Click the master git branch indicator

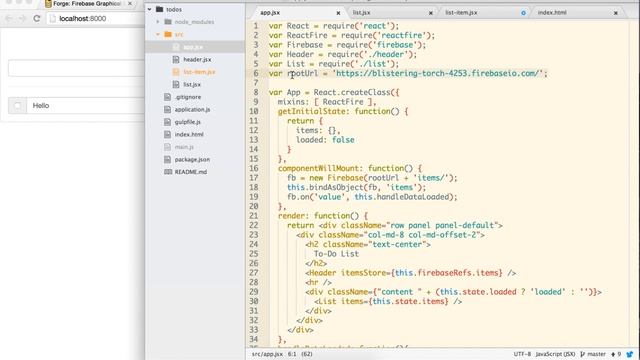[x=593, y=354]
